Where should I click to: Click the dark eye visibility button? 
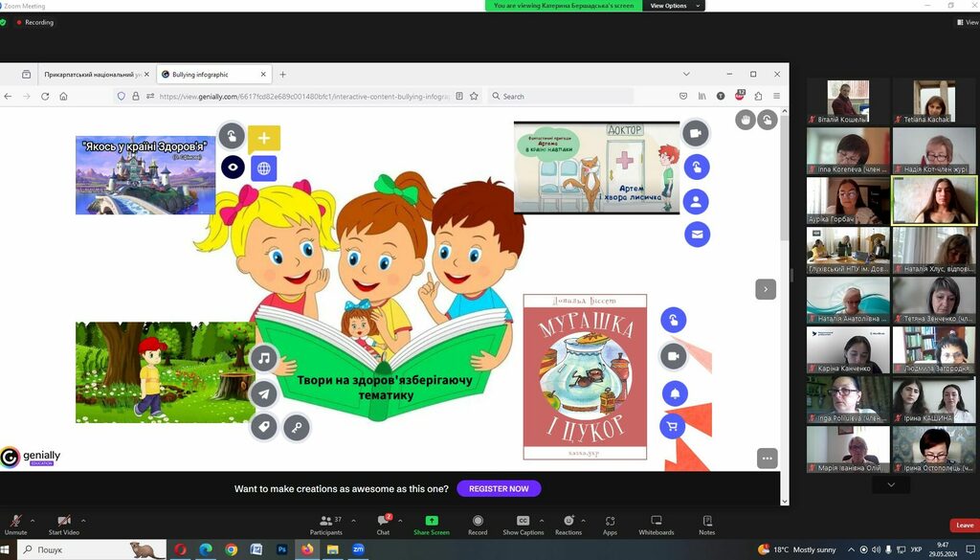click(x=233, y=168)
